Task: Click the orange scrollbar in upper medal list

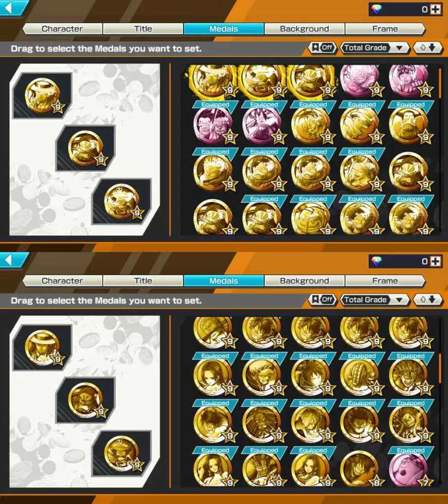Action: (439, 83)
